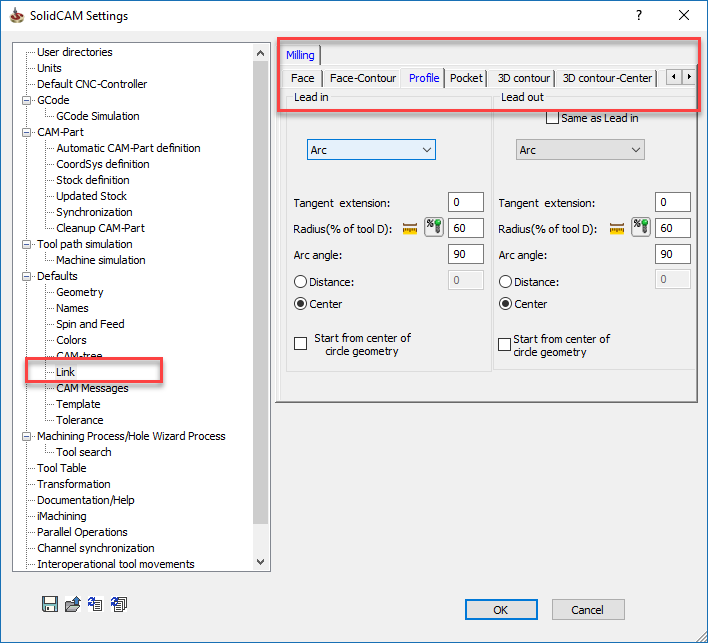708x643 pixels.
Task: Open the Lead in Arc type dropdown
Action: pos(371,149)
